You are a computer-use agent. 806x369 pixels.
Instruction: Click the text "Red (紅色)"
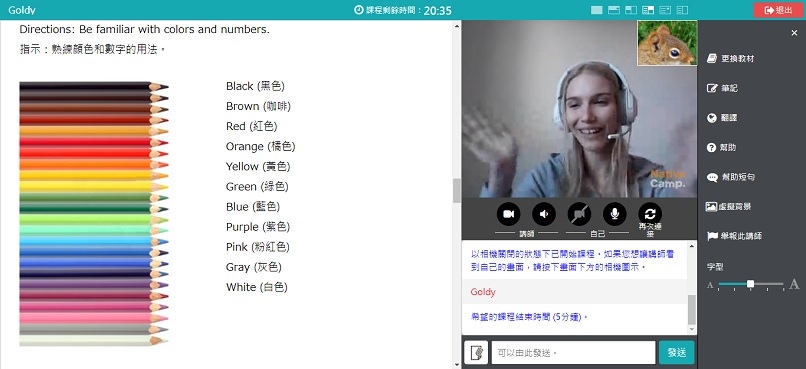251,126
